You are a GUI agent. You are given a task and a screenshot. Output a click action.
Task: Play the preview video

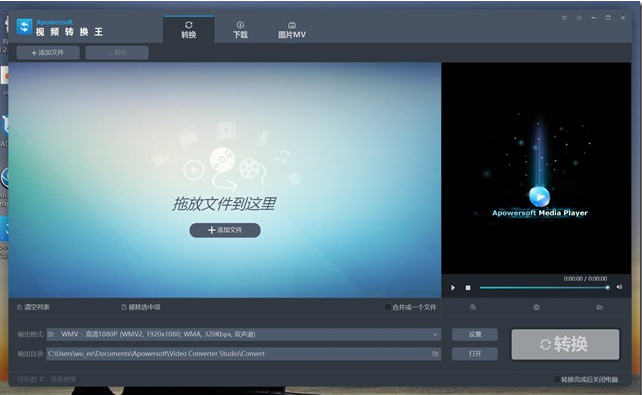tap(453, 288)
